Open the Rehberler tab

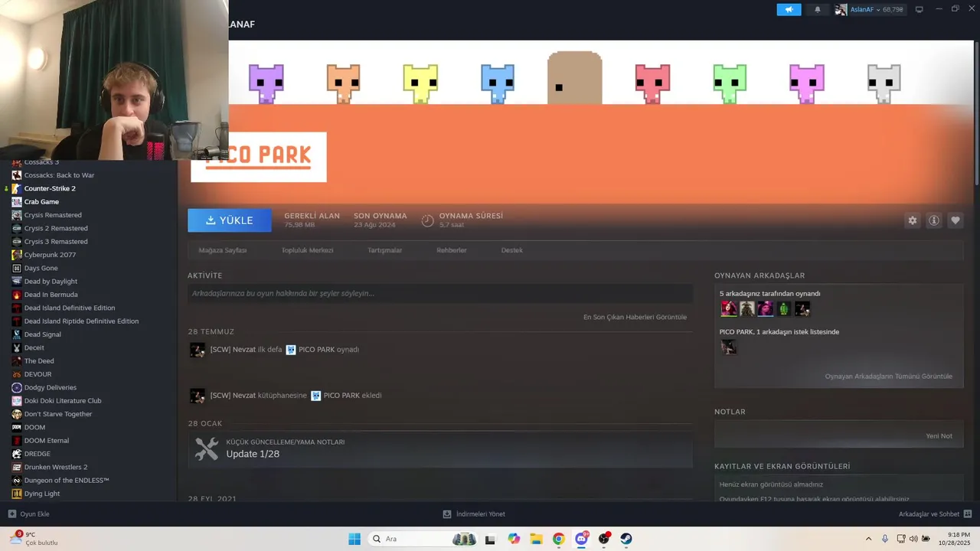[452, 250]
